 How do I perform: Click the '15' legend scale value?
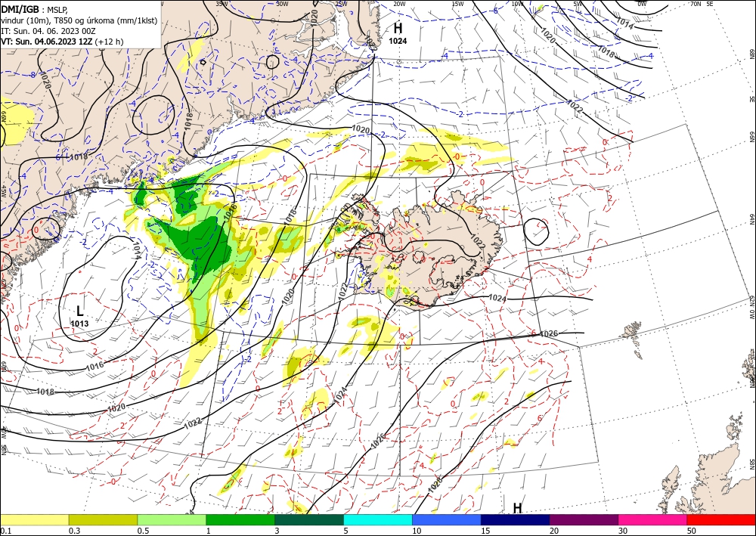tap(485, 531)
